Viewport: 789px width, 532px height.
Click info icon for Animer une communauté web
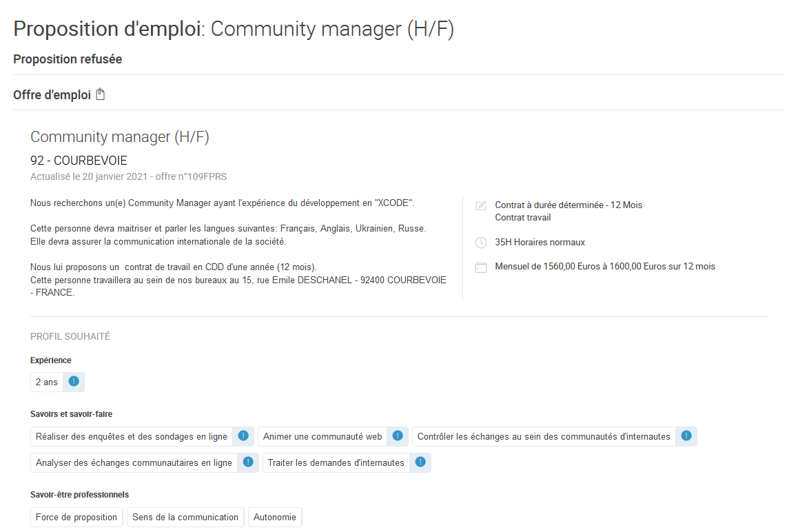(x=398, y=436)
